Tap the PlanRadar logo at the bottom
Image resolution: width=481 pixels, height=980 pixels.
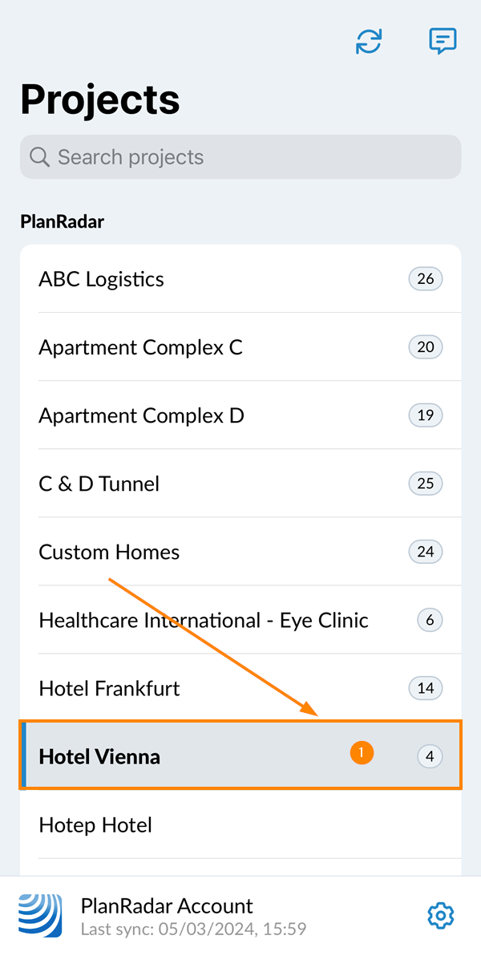pyautogui.click(x=40, y=915)
